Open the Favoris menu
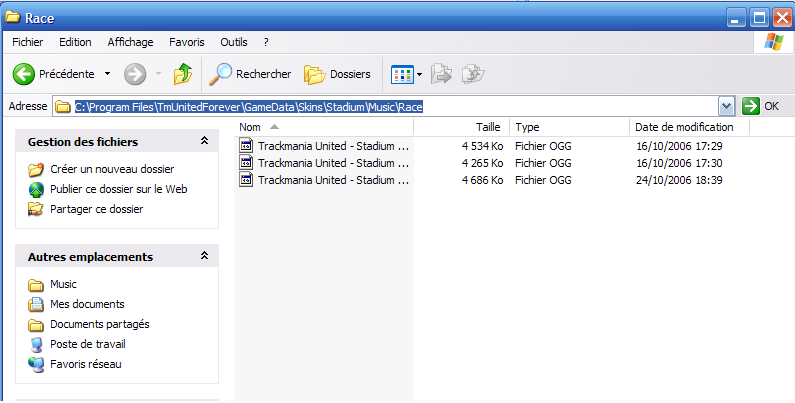 187,42
